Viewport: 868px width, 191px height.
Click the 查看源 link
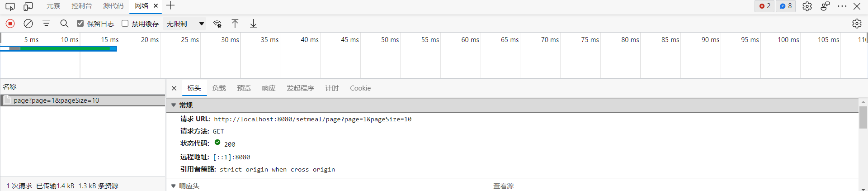point(503,186)
